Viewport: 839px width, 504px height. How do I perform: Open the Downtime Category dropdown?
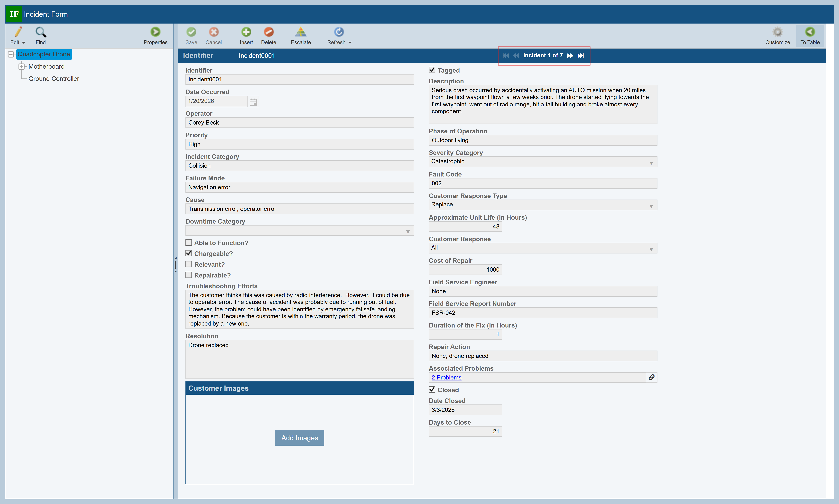tap(407, 231)
